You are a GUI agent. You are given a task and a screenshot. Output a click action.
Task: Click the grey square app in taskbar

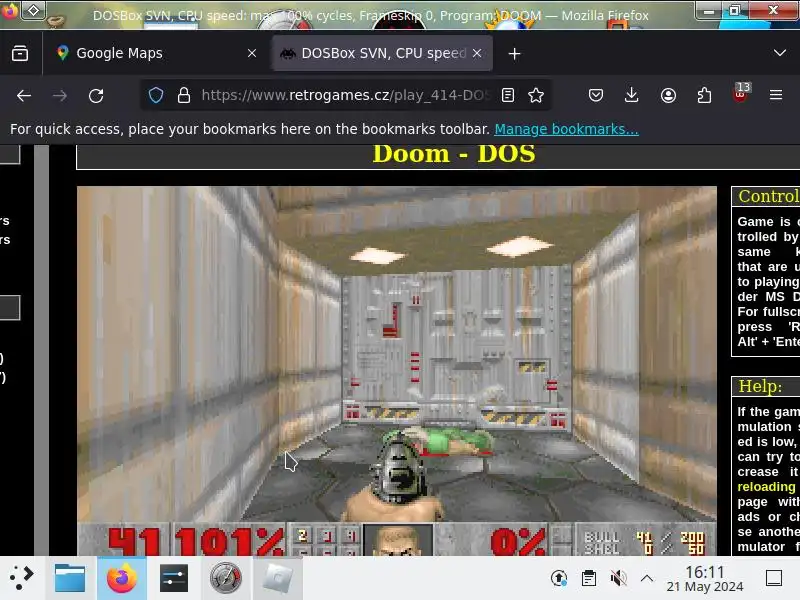[x=278, y=578]
